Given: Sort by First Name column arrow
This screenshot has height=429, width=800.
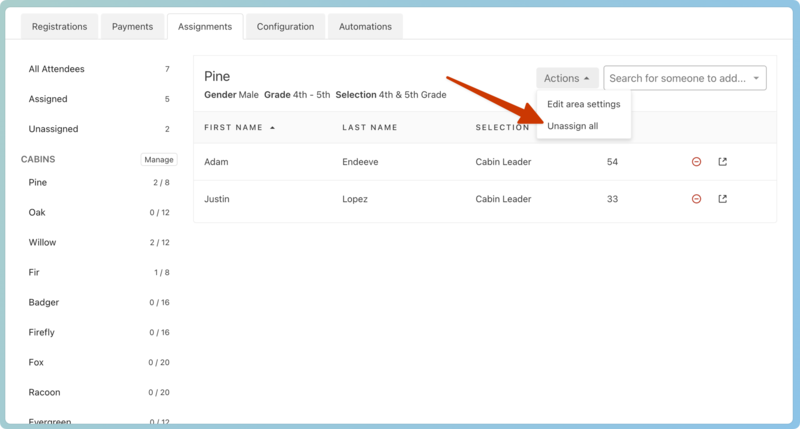Looking at the screenshot, I should (x=272, y=128).
